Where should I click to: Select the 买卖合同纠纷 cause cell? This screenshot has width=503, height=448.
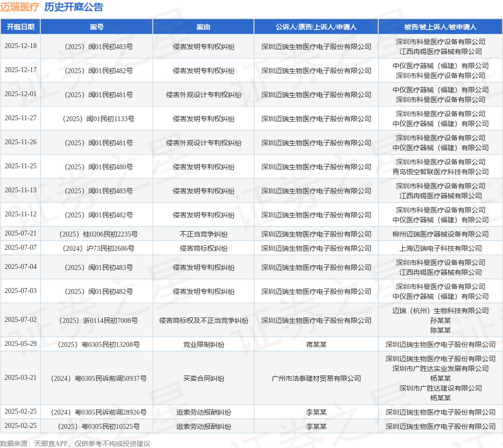(x=204, y=378)
